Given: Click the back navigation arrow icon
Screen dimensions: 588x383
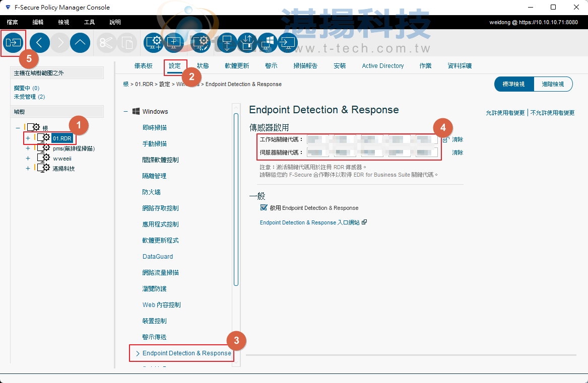Looking at the screenshot, I should click(40, 43).
